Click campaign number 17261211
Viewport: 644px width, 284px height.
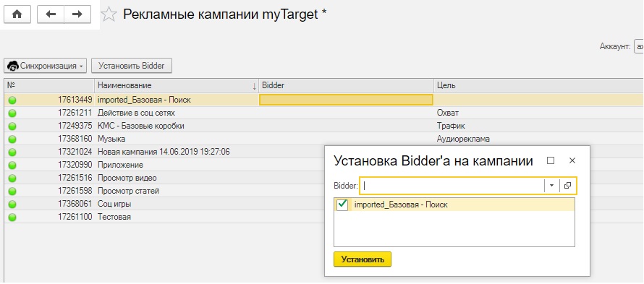[x=75, y=113]
